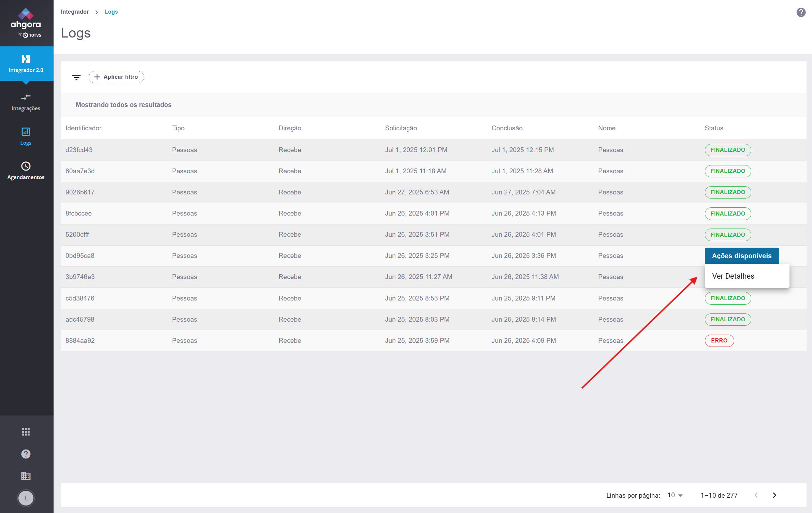The image size is (812, 513).
Task: Open the apps grid icon in sidebar
Action: [x=26, y=432]
